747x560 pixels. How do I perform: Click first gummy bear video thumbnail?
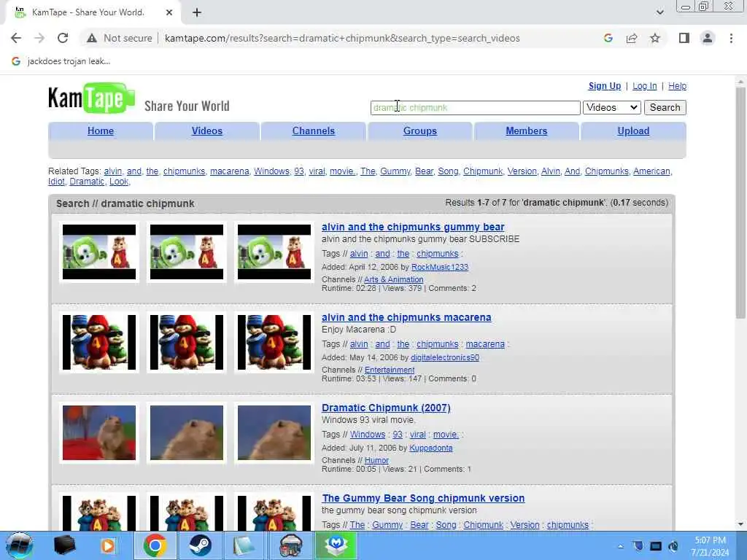[99, 252]
